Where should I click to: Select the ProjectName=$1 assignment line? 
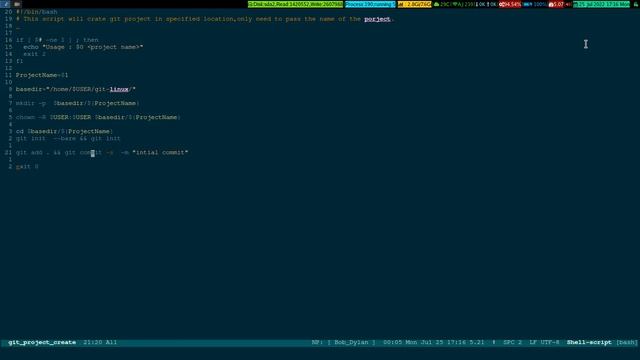coord(42,75)
